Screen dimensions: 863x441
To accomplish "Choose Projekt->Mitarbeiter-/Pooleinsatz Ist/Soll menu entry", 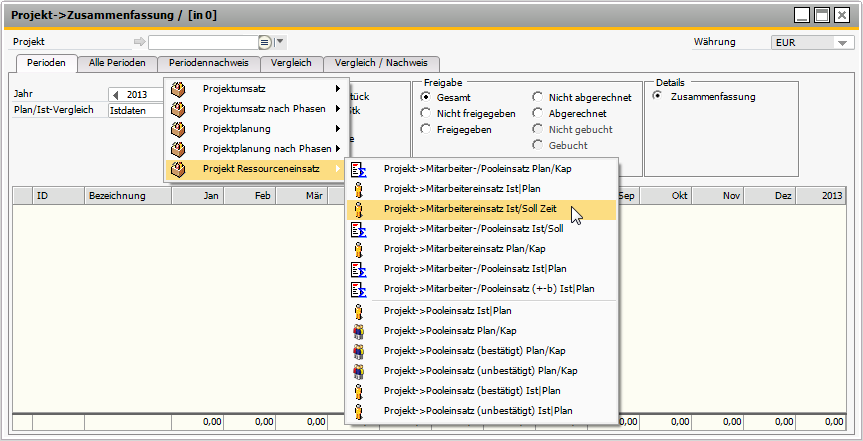I will point(482,229).
